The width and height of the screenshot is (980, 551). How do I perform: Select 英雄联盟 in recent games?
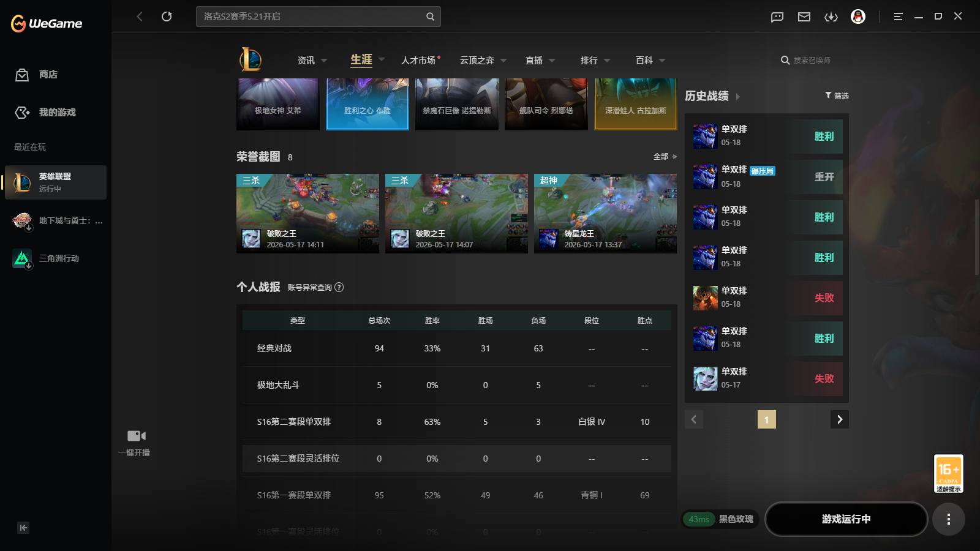pos(56,182)
